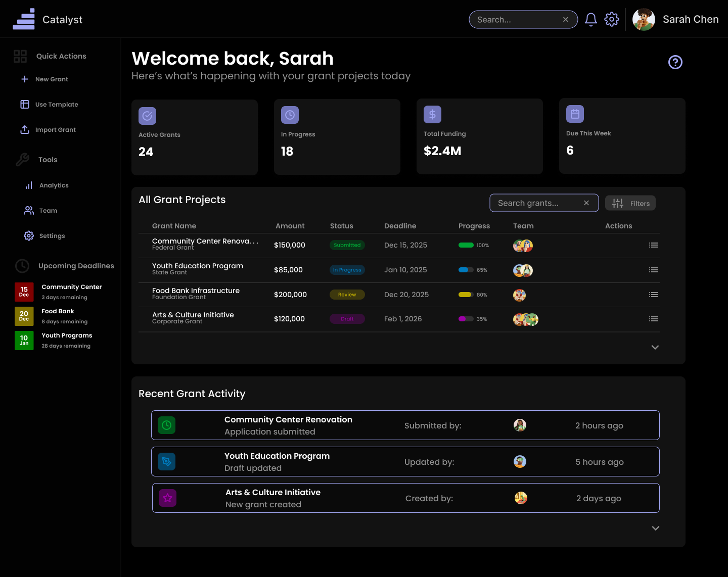The width and height of the screenshot is (728, 577).
Task: Clear the Search grants field
Action: coord(586,203)
